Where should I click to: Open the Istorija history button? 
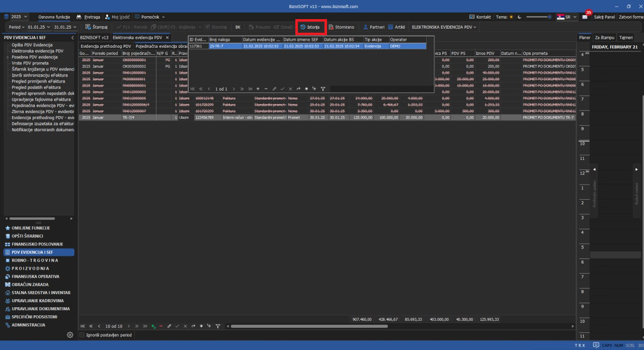(310, 27)
